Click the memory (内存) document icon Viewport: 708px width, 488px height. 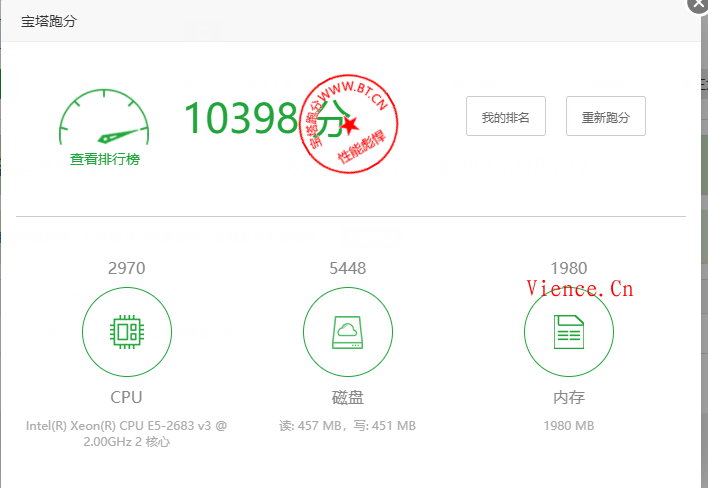568,332
